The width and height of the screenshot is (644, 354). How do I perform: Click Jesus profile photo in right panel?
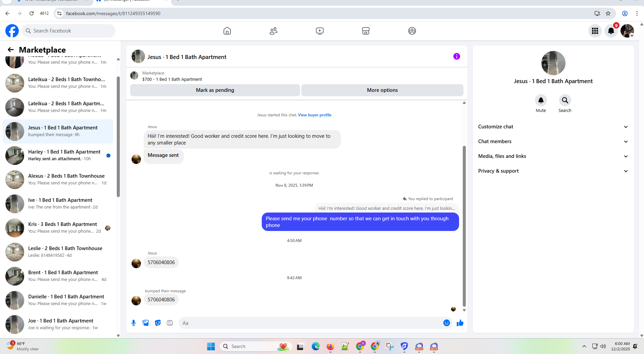pos(553,63)
